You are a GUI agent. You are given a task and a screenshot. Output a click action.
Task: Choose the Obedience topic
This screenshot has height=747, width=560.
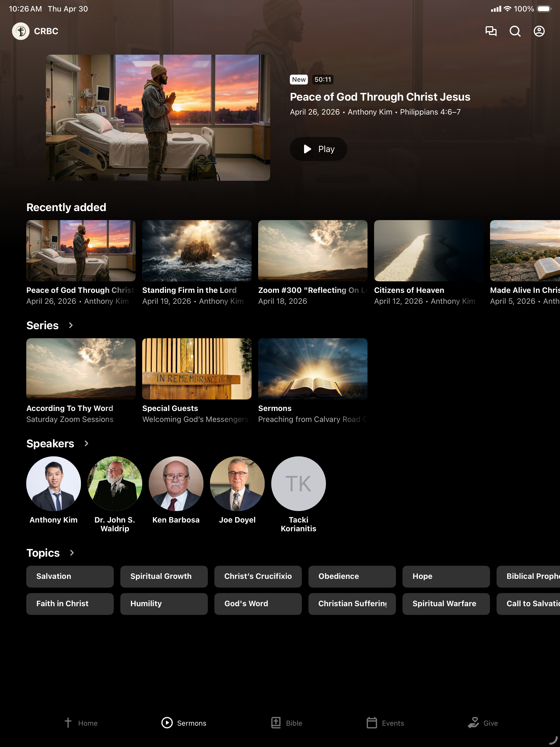(x=352, y=576)
